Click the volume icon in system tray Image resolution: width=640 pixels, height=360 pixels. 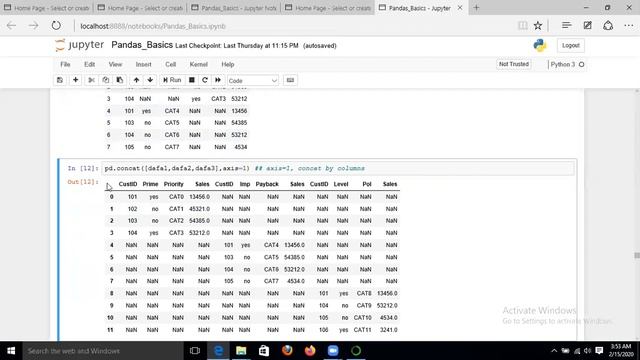587,351
